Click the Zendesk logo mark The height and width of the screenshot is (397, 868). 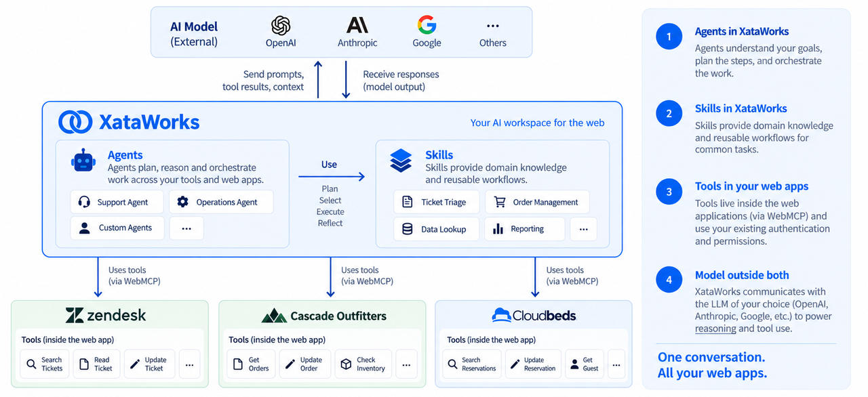pyautogui.click(x=75, y=315)
